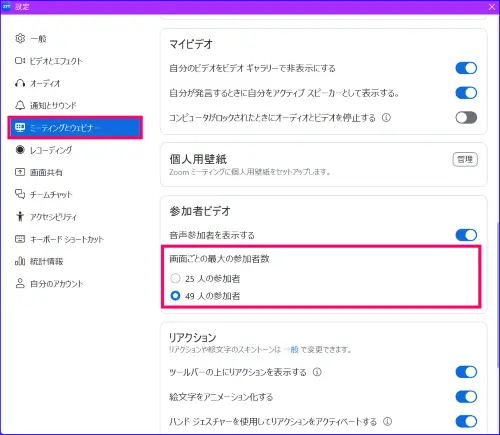The width and height of the screenshot is (500, 435).
Task: Click the チームチャット chat bubble icon
Action: point(20,194)
